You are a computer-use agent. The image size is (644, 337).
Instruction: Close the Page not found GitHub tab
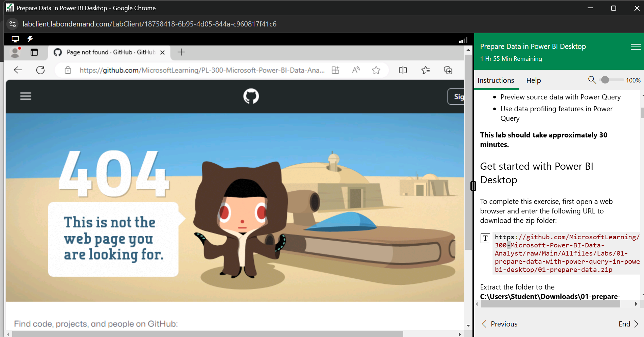coord(162,52)
